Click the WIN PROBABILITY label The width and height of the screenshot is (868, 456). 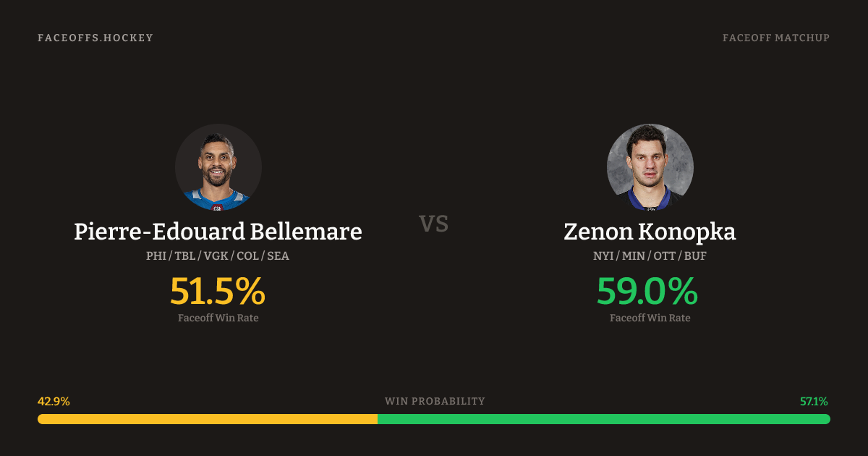(435, 401)
